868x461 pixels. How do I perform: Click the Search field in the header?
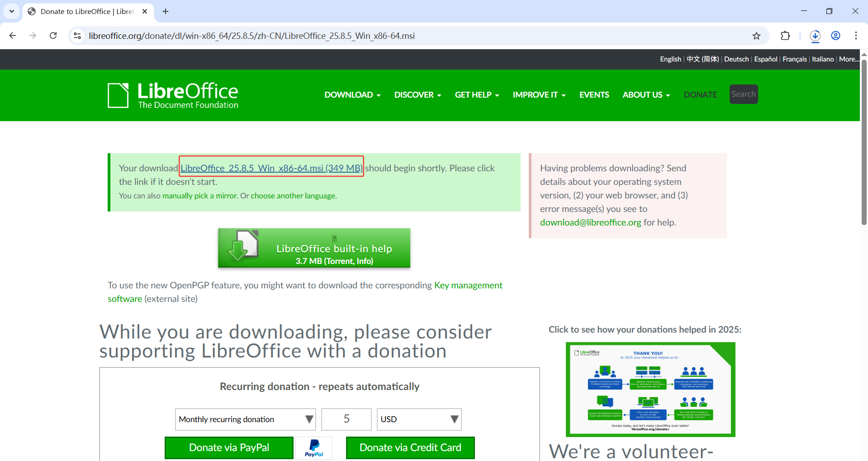744,94
